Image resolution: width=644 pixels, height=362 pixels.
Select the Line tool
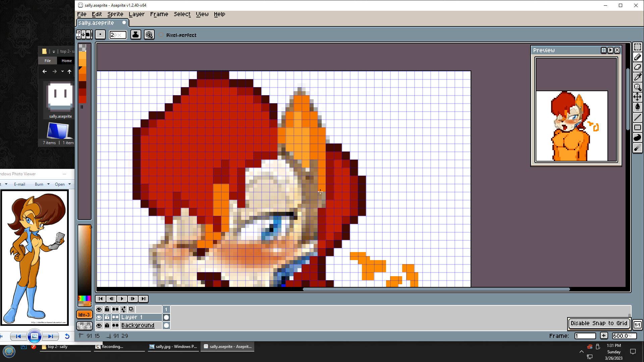[x=637, y=117]
